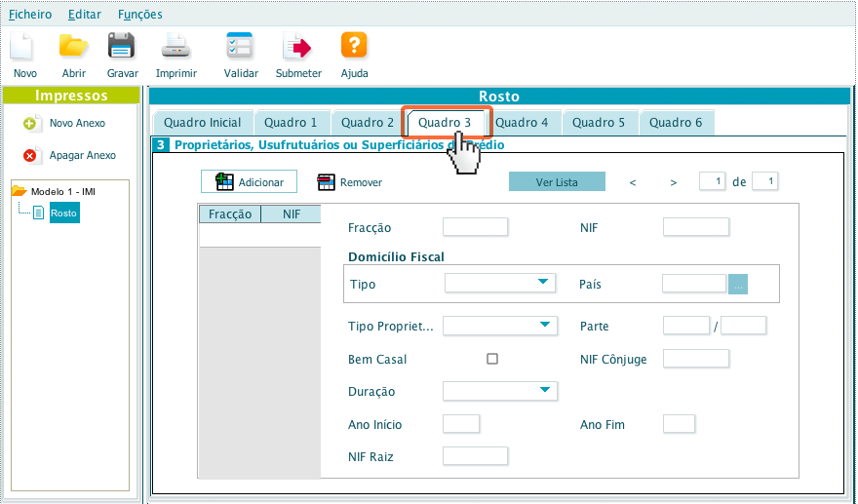Switch to the Quadro 4 tab
This screenshot has width=858, height=504.
(x=521, y=123)
